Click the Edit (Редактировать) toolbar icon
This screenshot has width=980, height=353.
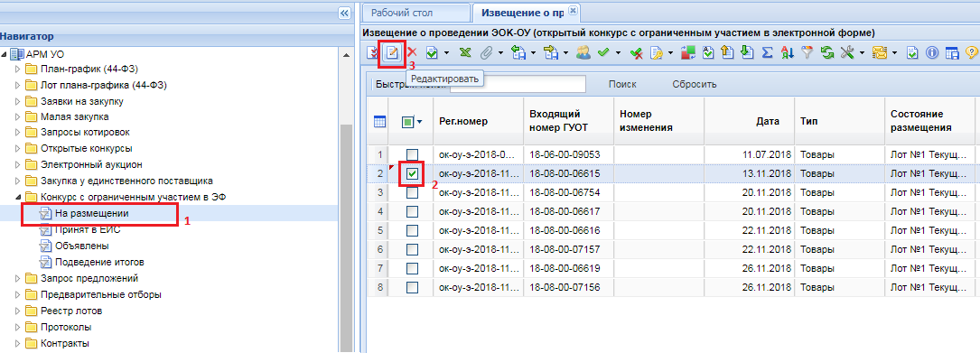tap(393, 53)
